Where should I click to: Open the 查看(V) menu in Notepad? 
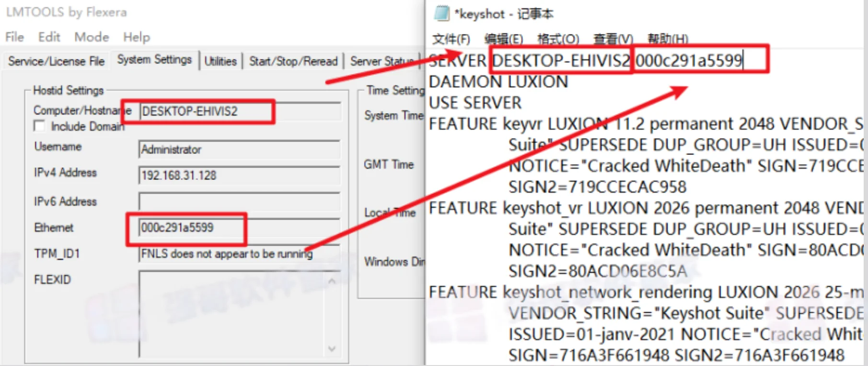(x=613, y=38)
